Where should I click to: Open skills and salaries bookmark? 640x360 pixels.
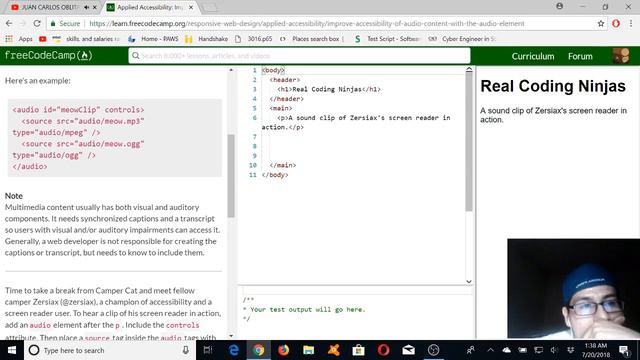(87, 39)
